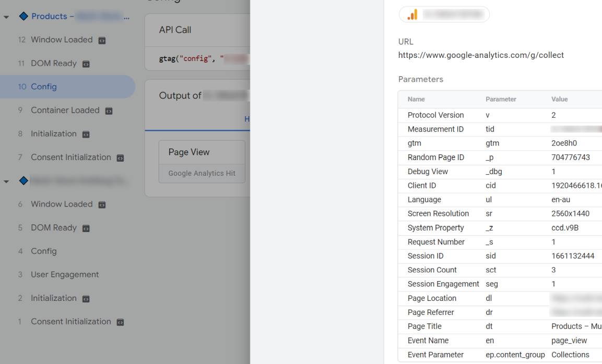Click the Name column header
Viewport: 602px width, 364px height.
coord(416,99)
